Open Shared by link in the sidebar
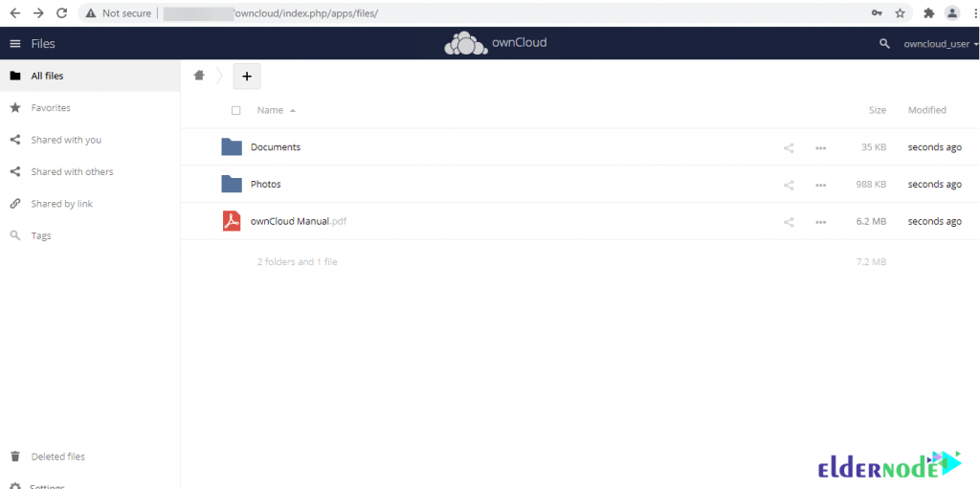This screenshot has width=980, height=489. point(90,204)
